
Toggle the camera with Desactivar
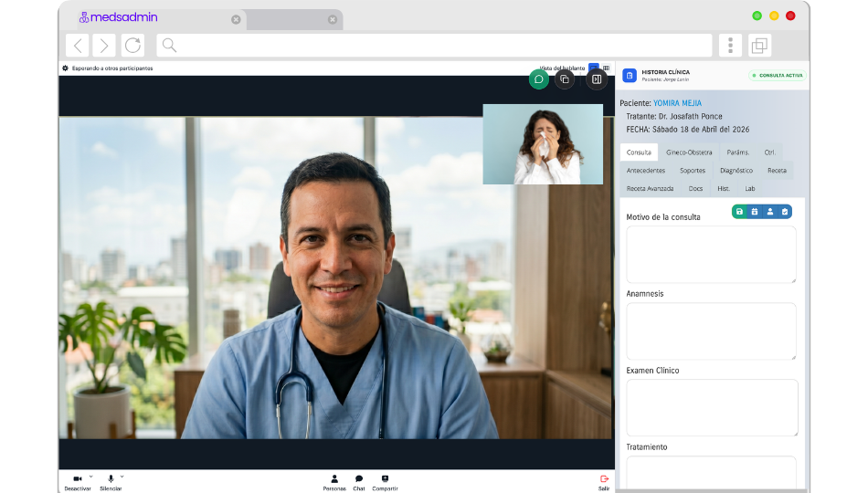[x=78, y=480]
